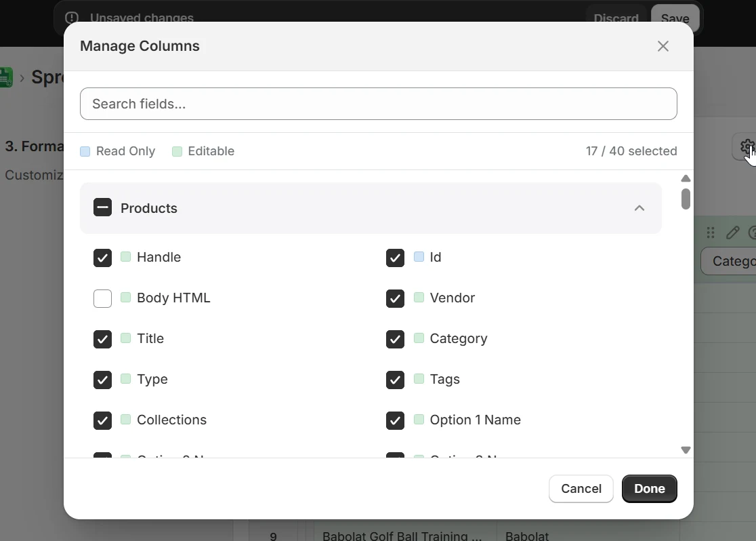Click the scrollbar down arrow
The image size is (756, 541).
click(x=686, y=449)
